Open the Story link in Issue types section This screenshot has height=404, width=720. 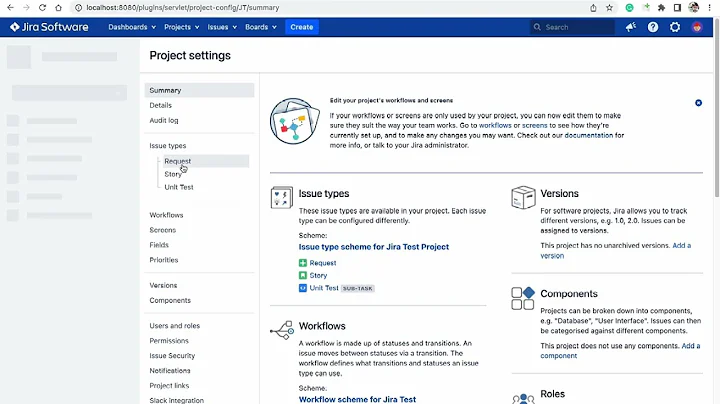pyautogui.click(x=318, y=275)
